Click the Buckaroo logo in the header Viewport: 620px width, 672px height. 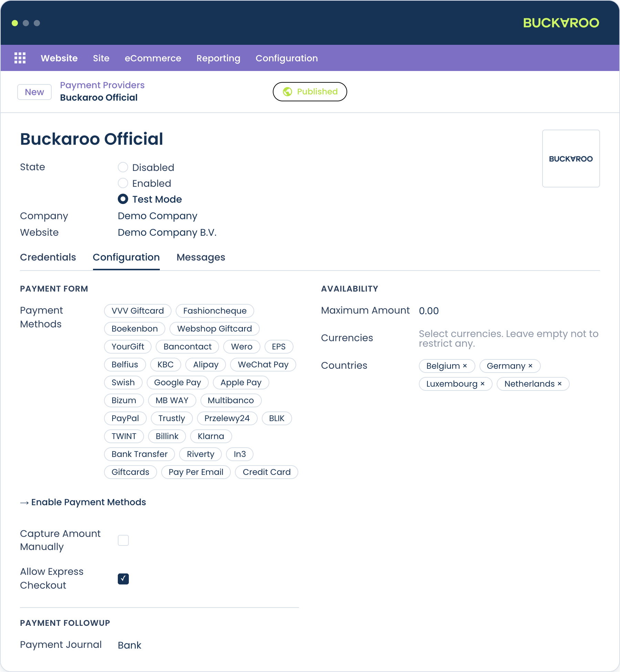(561, 23)
